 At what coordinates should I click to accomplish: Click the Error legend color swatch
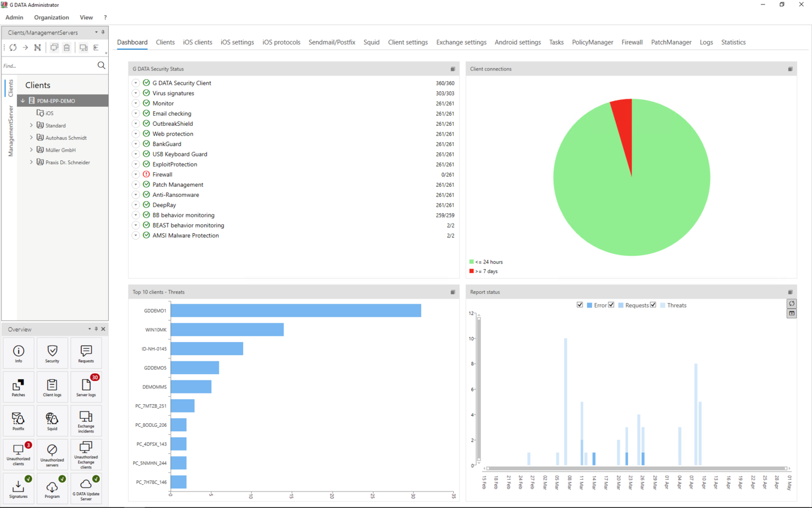(x=589, y=305)
